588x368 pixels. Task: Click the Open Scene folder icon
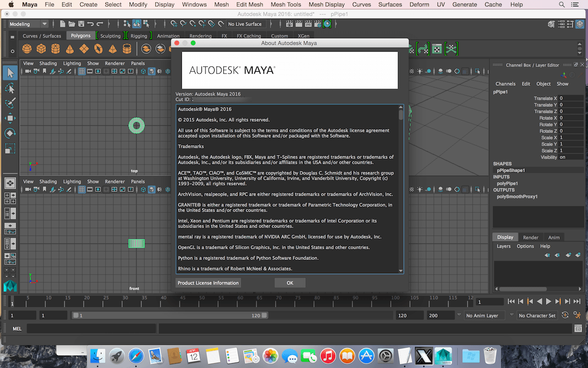tap(72, 24)
